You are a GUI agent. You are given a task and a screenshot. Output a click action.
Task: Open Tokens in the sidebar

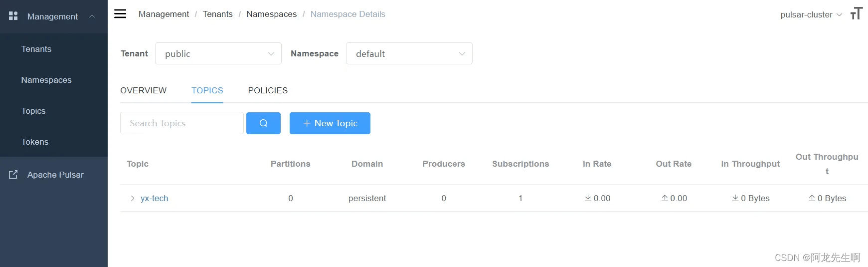click(35, 142)
